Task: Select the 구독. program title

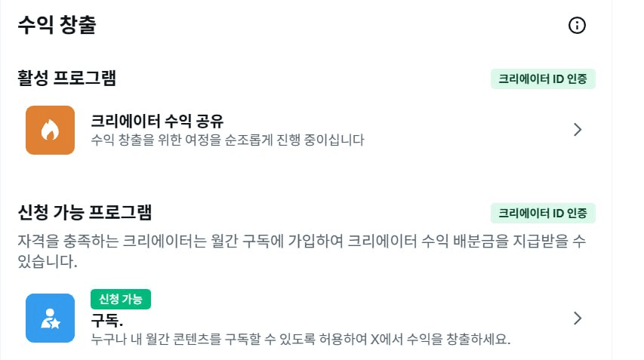Action: tap(106, 320)
